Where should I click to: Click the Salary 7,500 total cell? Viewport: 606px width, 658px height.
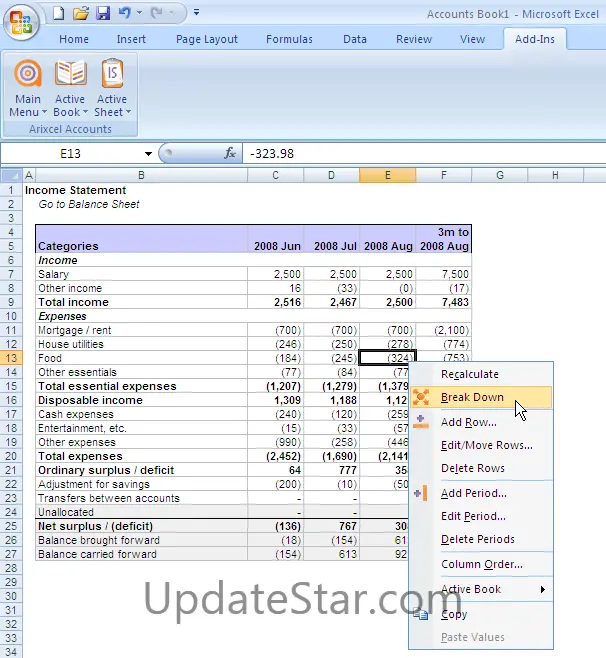[x=444, y=274]
